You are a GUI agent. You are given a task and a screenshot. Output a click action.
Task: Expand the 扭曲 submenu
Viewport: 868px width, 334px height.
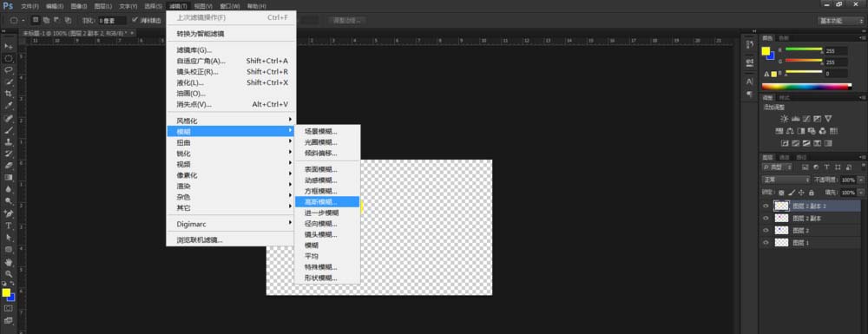point(231,142)
